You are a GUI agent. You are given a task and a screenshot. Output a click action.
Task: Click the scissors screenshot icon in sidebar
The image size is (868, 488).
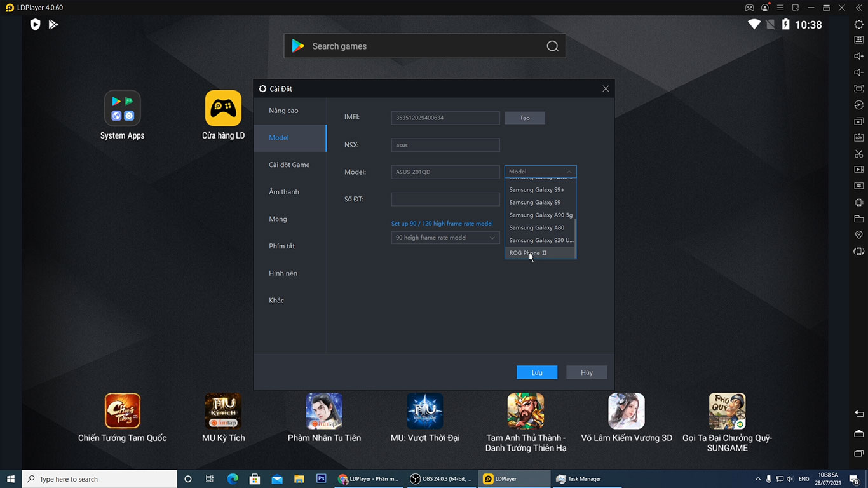pos(858,154)
